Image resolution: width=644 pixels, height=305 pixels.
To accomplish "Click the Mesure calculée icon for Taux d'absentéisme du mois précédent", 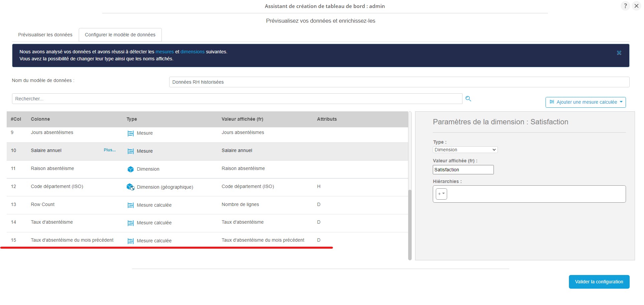I will pyautogui.click(x=130, y=241).
